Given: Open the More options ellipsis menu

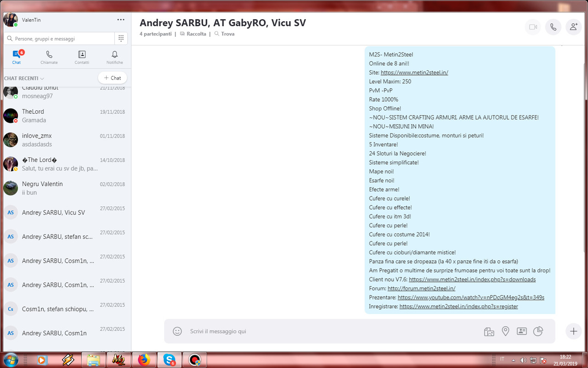Looking at the screenshot, I should pos(121,20).
